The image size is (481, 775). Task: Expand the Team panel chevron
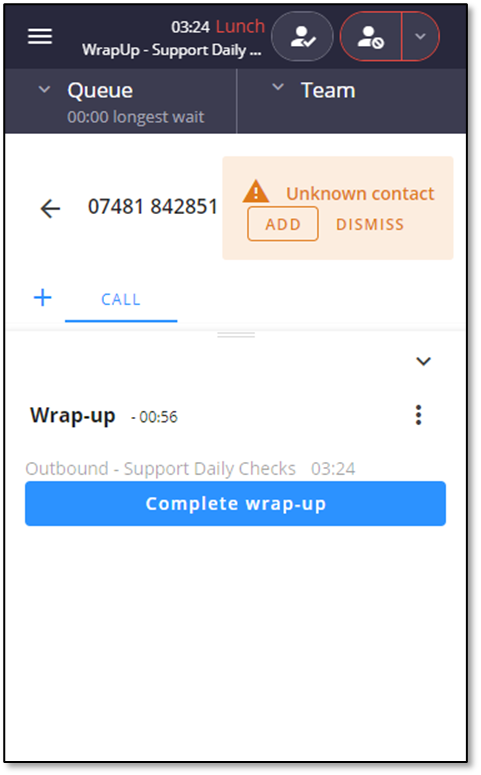pos(278,87)
